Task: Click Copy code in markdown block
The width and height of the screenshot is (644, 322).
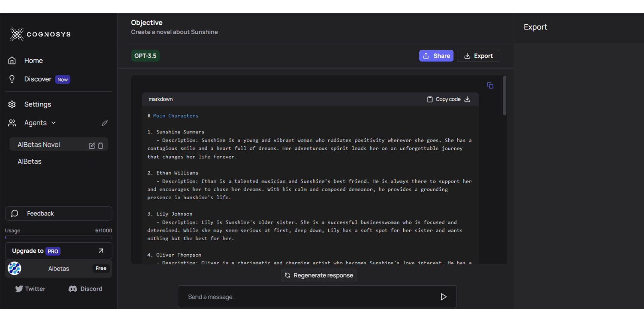Action: pyautogui.click(x=444, y=99)
